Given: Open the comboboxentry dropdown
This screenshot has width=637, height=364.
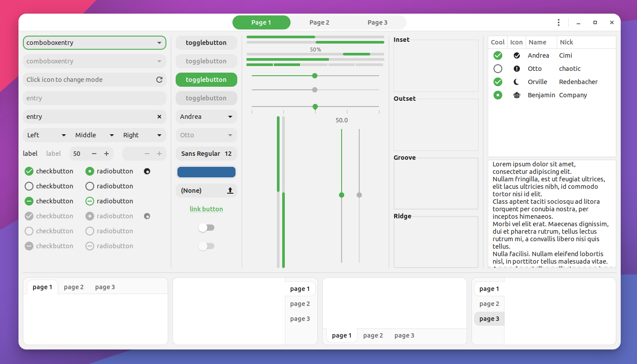Looking at the screenshot, I should [160, 43].
